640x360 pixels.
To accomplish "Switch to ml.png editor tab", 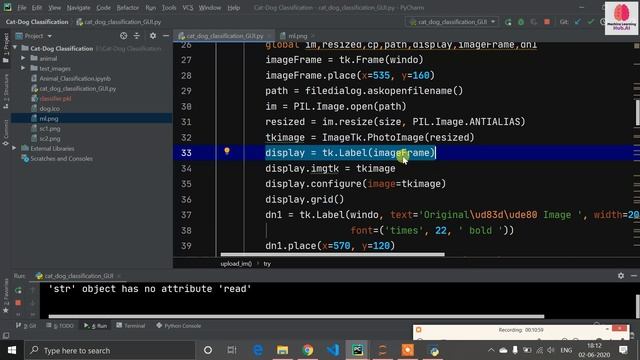I will (298, 36).
